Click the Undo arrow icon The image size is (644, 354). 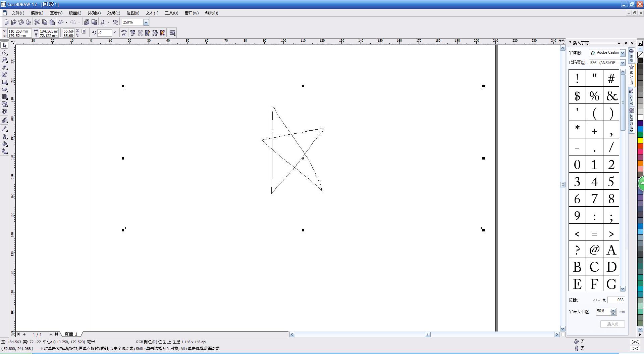click(x=61, y=22)
